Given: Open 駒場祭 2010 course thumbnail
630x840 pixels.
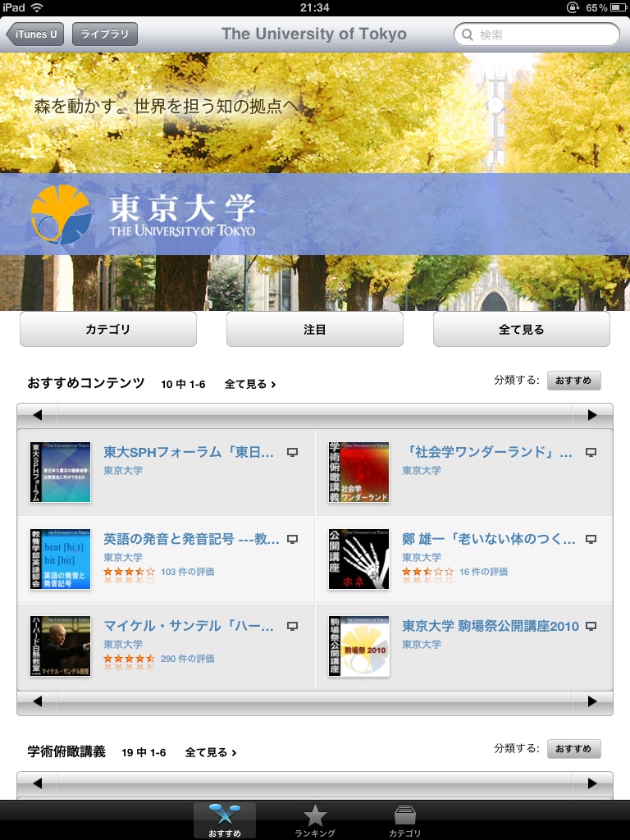Looking at the screenshot, I should (359, 646).
